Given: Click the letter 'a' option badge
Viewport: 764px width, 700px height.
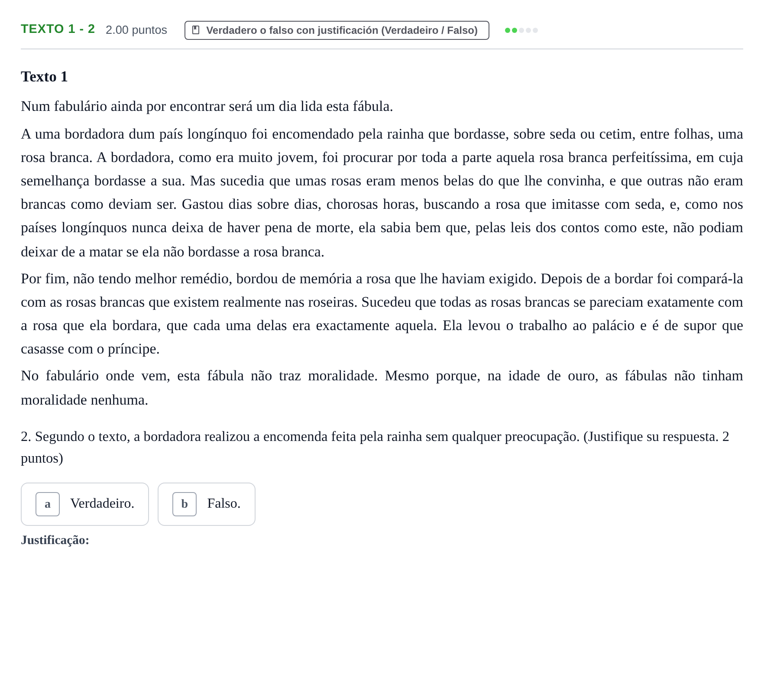Looking at the screenshot, I should point(48,504).
